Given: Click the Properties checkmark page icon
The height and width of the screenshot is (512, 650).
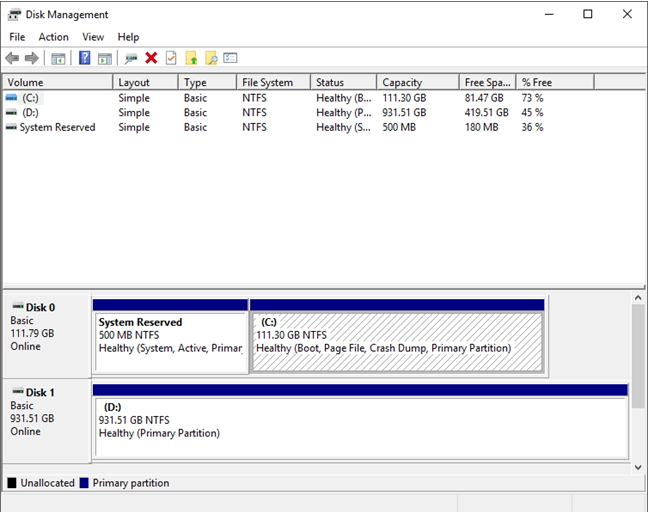Looking at the screenshot, I should tap(171, 58).
